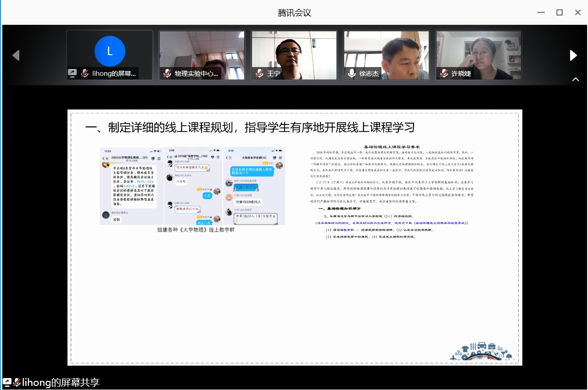
Task: Click the bottom-left screen-share status icon
Action: (7, 382)
